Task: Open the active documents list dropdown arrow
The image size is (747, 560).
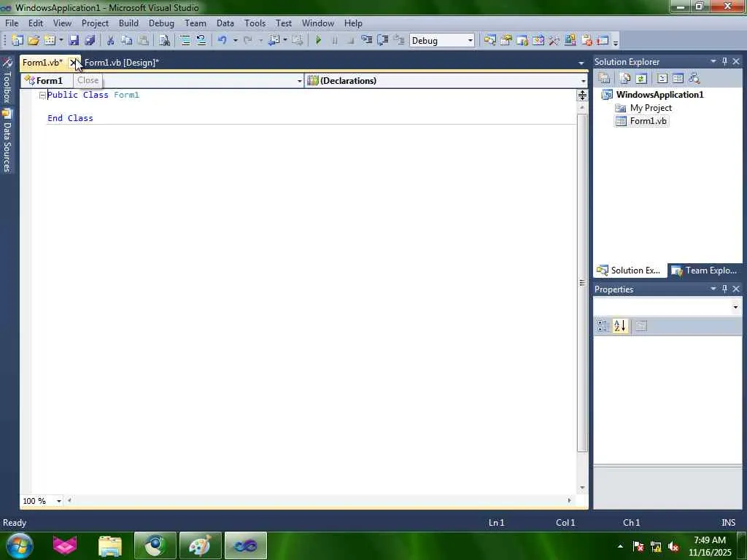Action: click(x=581, y=63)
